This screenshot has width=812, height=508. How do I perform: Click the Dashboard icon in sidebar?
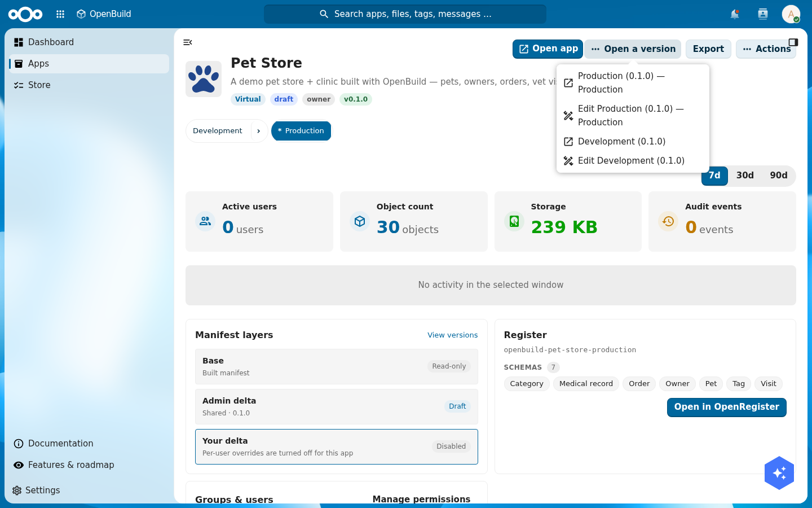19,42
